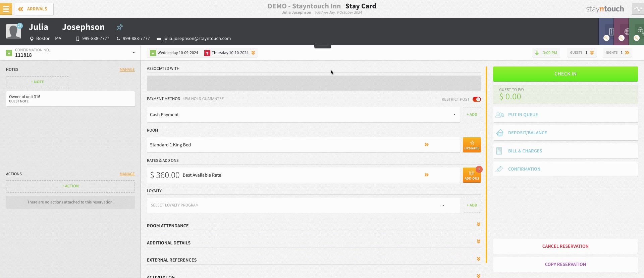Click the telephone handset icon
The width and height of the screenshot is (644, 278).
118,39
